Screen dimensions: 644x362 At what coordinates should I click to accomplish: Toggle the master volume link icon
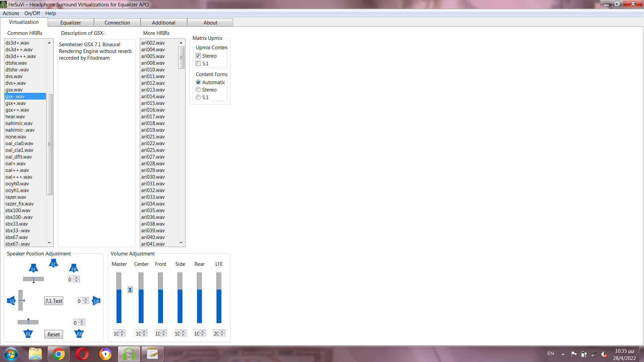[130, 290]
